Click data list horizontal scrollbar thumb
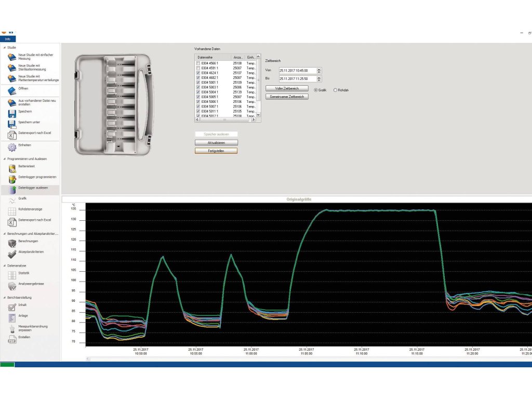The image size is (532, 399). point(224,120)
